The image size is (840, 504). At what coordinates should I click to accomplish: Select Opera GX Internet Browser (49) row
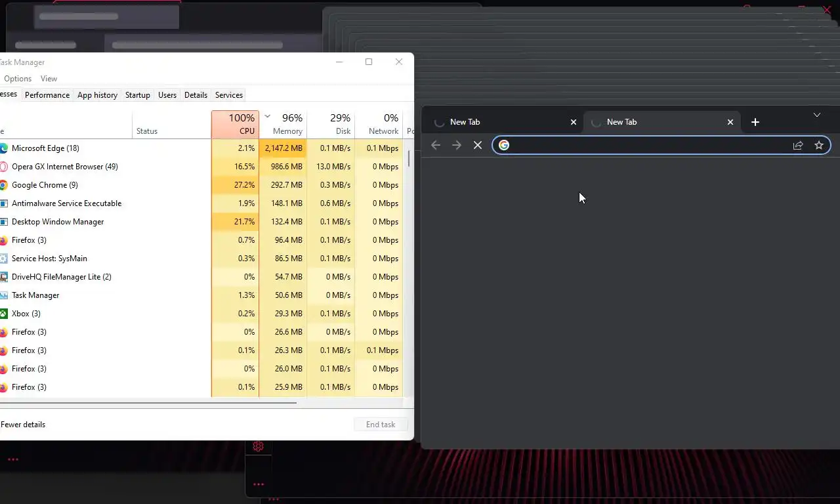(201, 167)
